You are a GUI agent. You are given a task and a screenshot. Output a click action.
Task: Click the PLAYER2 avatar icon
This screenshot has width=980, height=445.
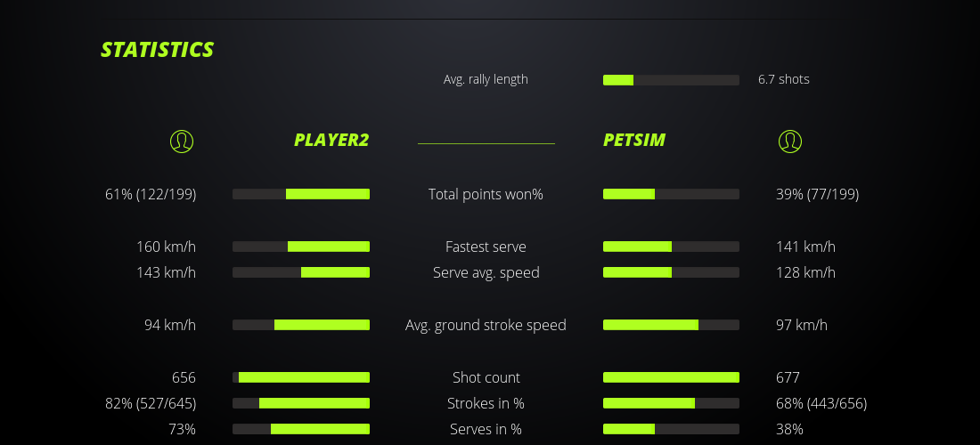(181, 141)
